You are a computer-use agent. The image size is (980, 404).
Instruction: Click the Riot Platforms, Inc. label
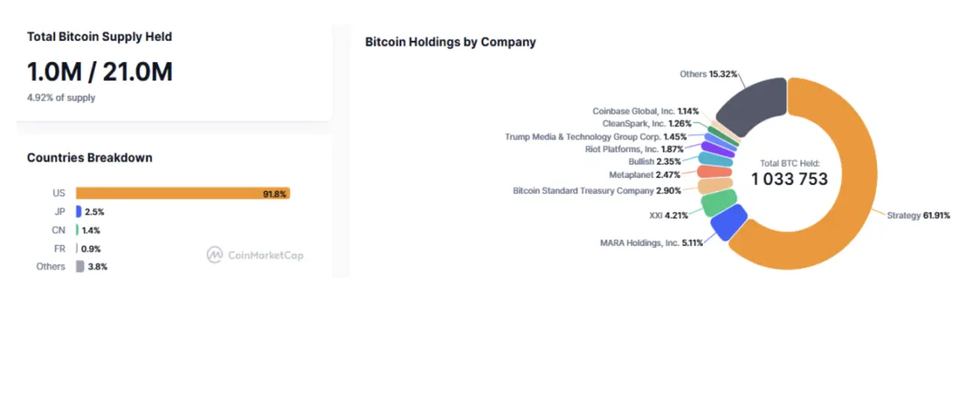(x=634, y=149)
